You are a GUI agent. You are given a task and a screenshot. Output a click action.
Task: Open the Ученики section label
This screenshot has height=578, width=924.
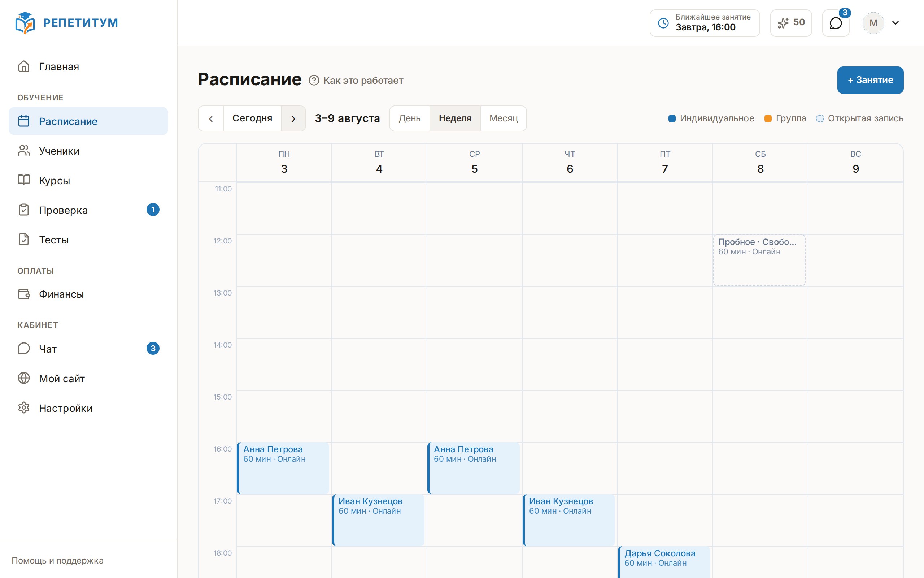(59, 151)
